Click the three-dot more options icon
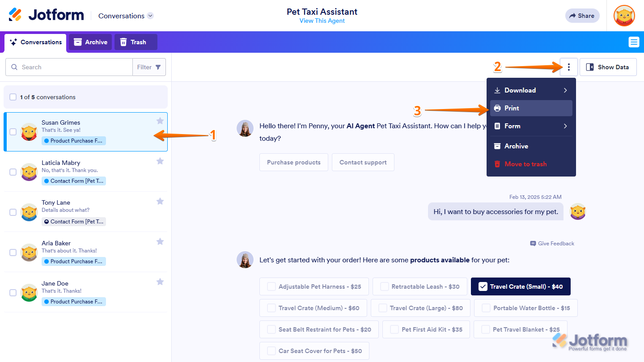The width and height of the screenshot is (644, 362). (568, 67)
